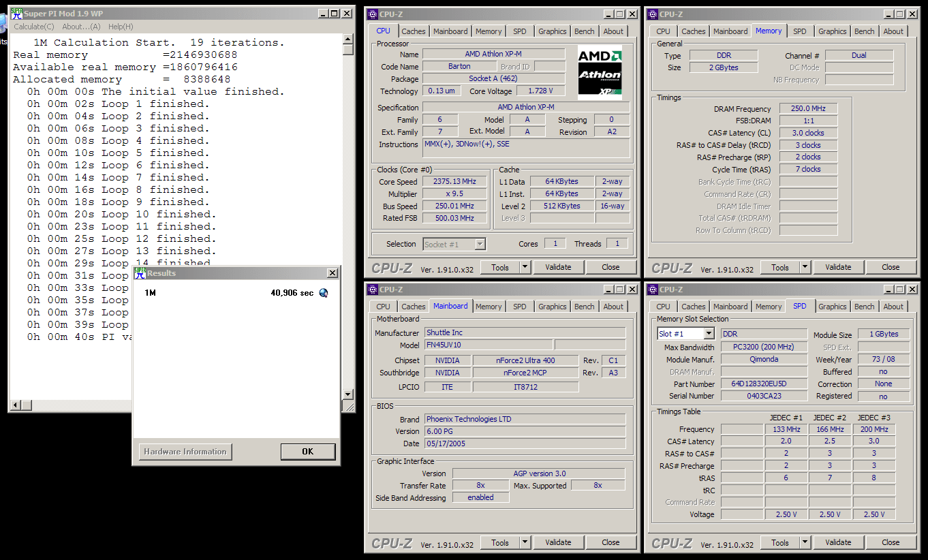Switch to Mainboard tab in the CPU window
The width and height of the screenshot is (928, 560).
[451, 31]
